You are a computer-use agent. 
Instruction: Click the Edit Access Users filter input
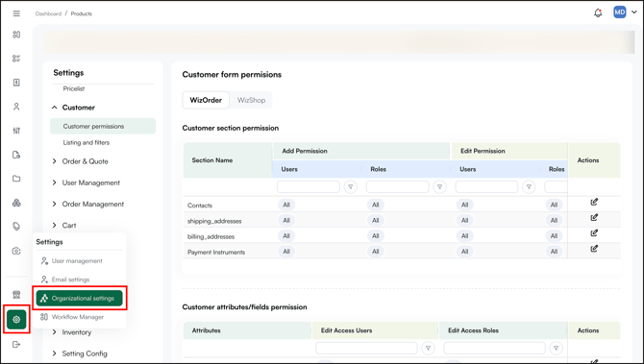click(x=366, y=348)
